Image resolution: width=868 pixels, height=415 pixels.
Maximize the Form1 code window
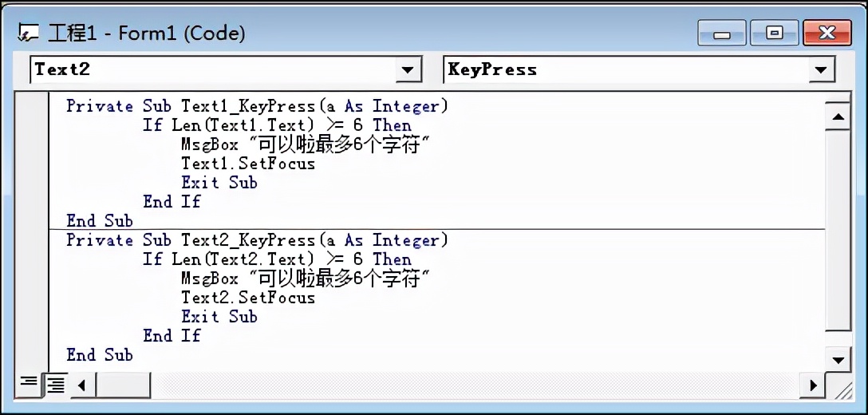coord(774,34)
